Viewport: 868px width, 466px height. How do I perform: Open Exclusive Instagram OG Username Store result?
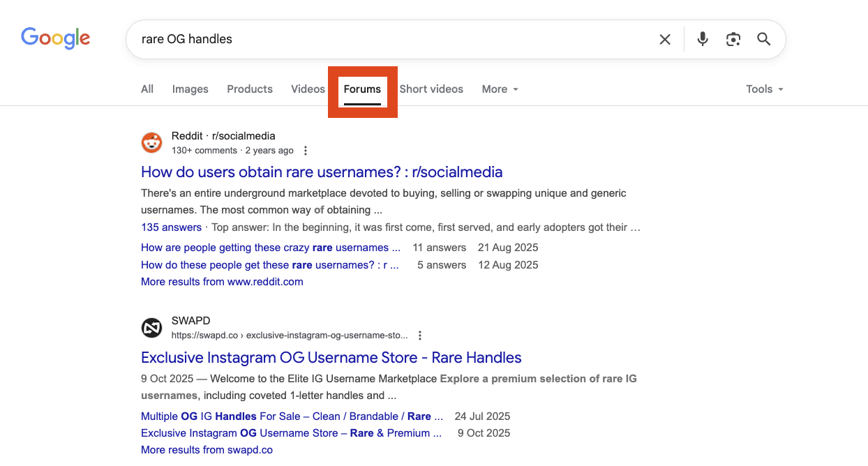pos(331,358)
